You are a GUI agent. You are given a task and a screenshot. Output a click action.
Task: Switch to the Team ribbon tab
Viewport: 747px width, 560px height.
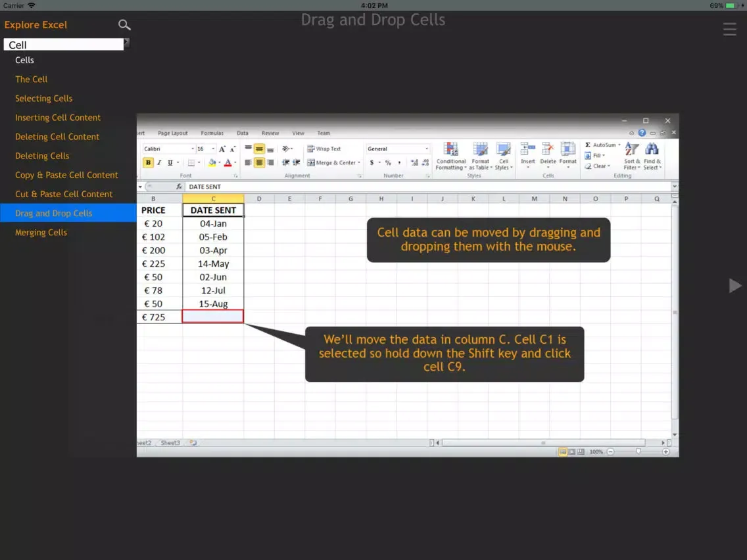pos(324,133)
